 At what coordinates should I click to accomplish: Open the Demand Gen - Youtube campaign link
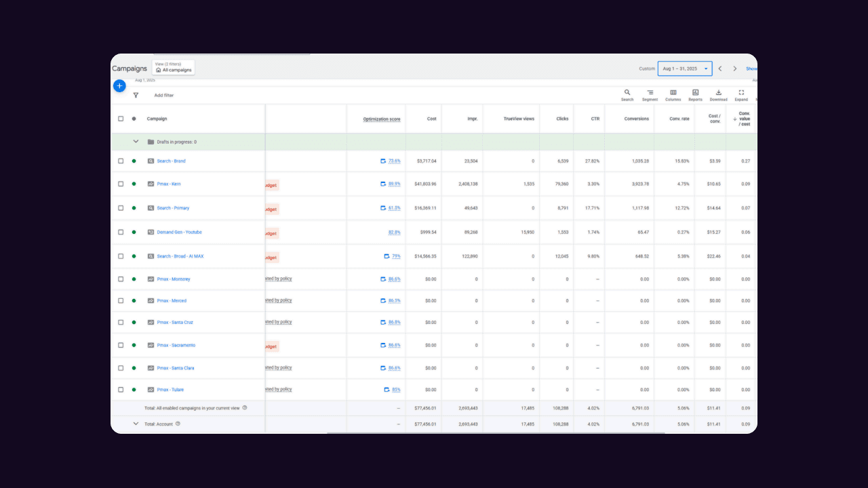point(179,232)
